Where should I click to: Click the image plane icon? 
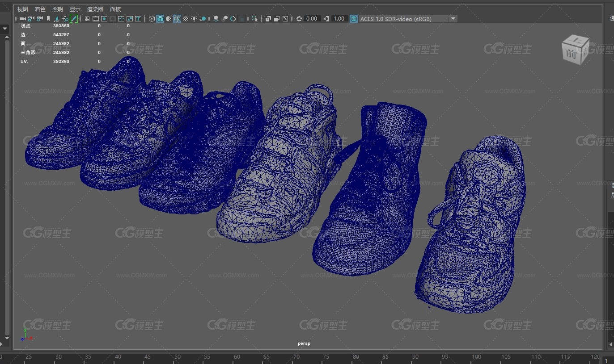[x=56, y=19]
